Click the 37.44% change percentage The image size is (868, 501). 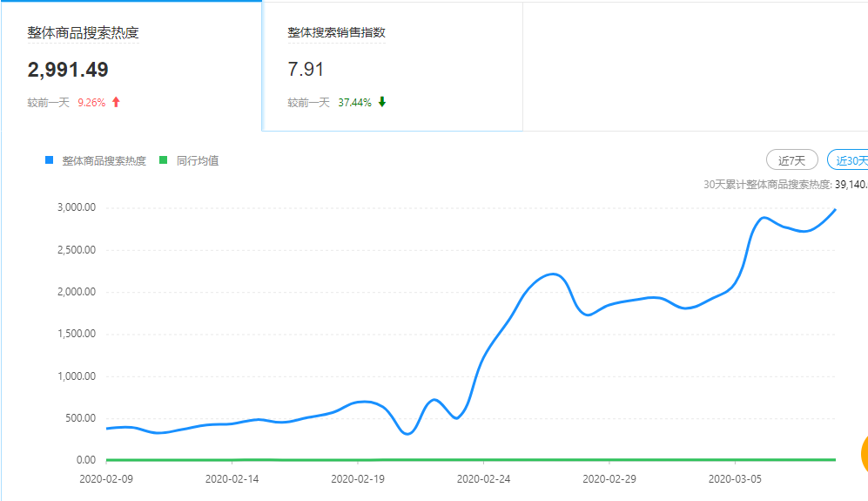point(355,103)
